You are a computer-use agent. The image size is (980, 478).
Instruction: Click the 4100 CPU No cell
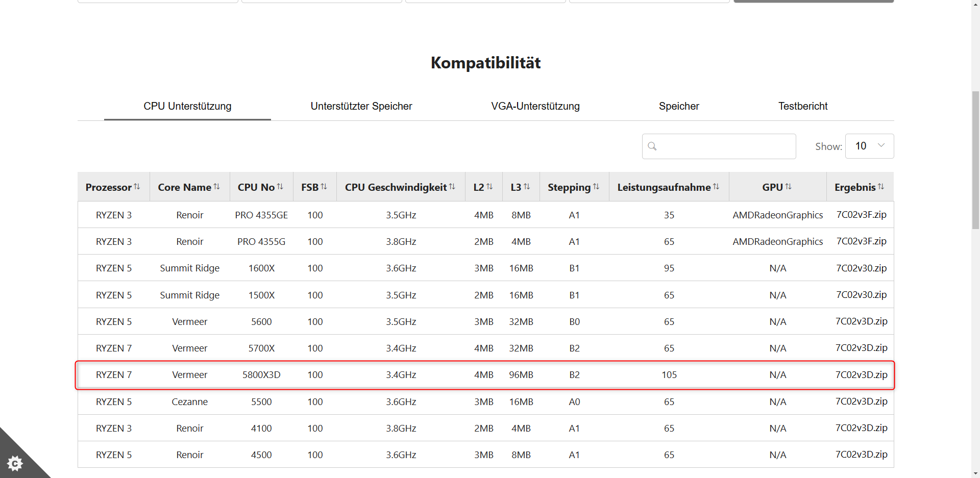tap(261, 428)
